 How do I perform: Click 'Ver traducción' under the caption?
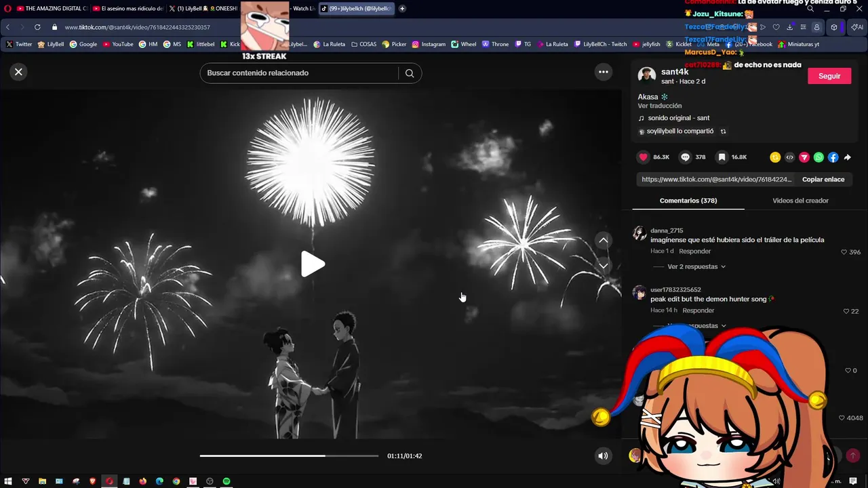pyautogui.click(x=659, y=106)
